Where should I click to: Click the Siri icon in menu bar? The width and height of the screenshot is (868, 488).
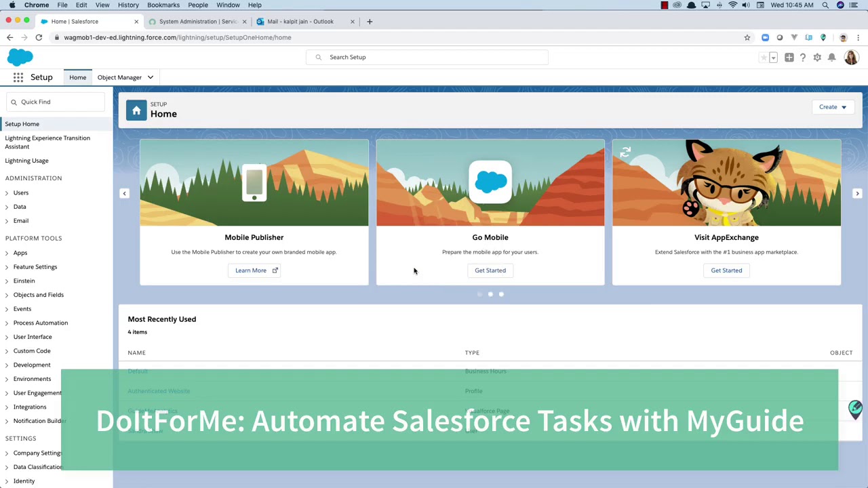coord(840,5)
